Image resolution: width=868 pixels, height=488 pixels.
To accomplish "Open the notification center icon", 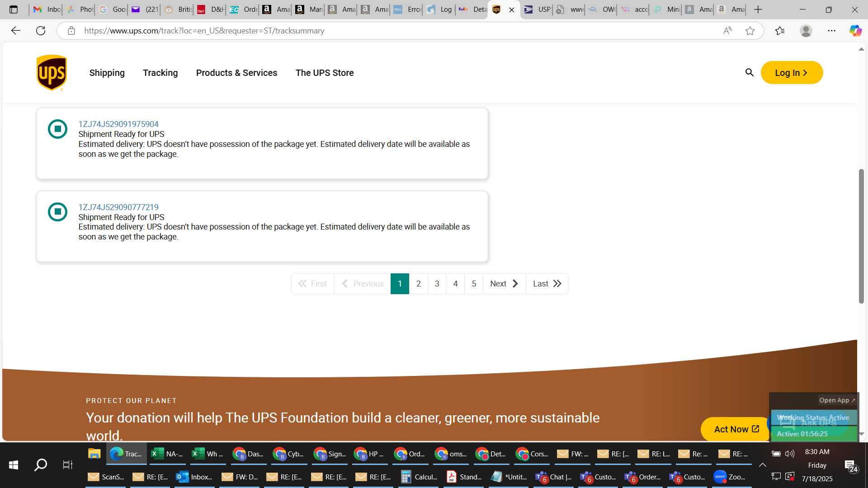I will pos(851,466).
